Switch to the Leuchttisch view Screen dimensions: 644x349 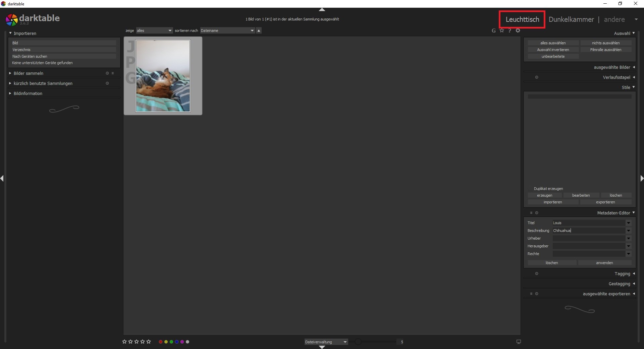(522, 19)
